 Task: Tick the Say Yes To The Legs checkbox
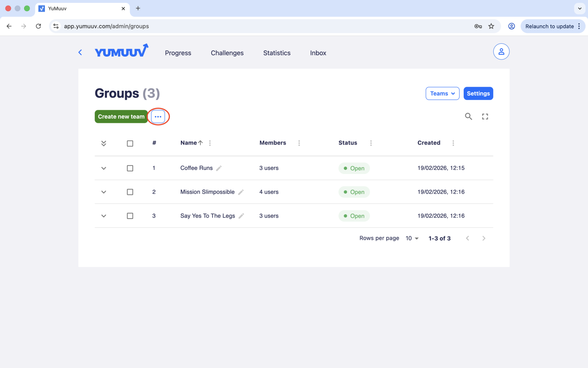pyautogui.click(x=130, y=216)
